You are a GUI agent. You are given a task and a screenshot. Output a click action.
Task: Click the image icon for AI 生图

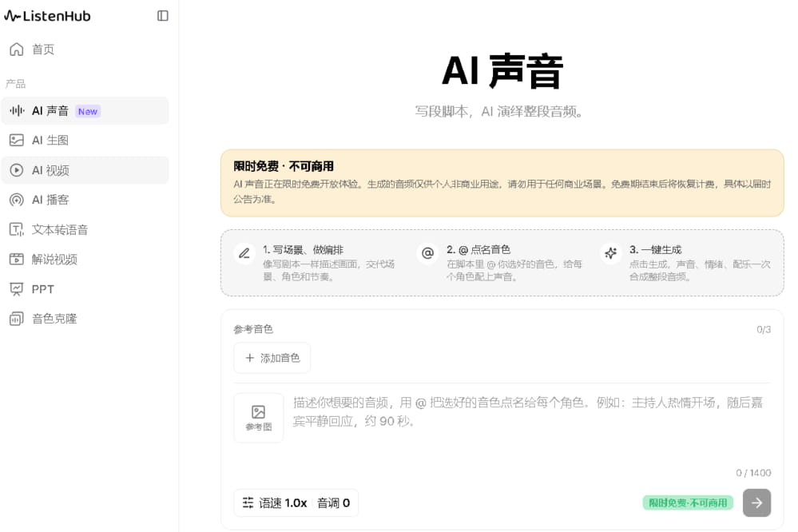(x=17, y=140)
